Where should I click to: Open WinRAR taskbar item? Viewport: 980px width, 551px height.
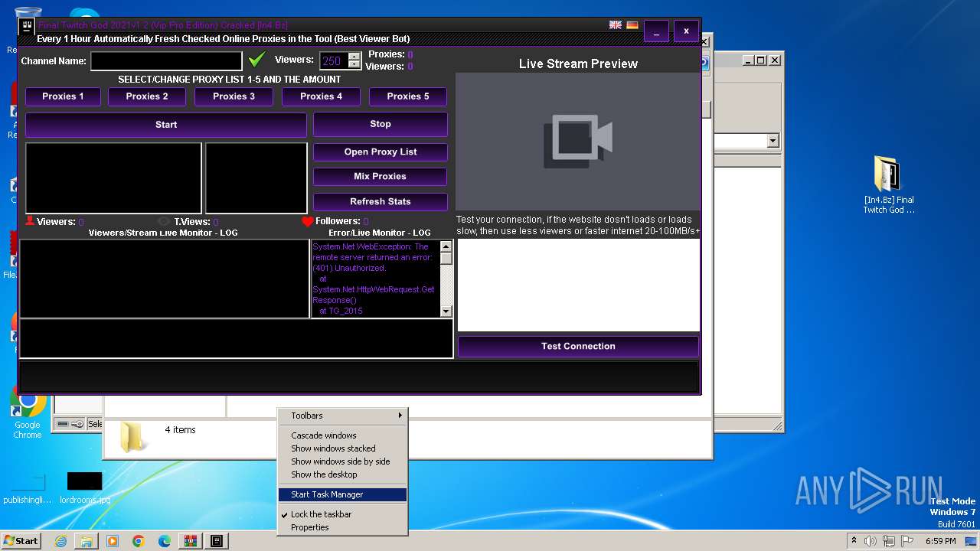click(x=191, y=541)
